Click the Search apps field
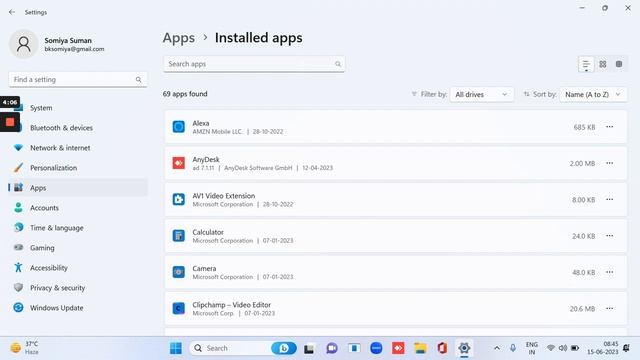Viewport: 640px width, 360px height. pos(254,64)
